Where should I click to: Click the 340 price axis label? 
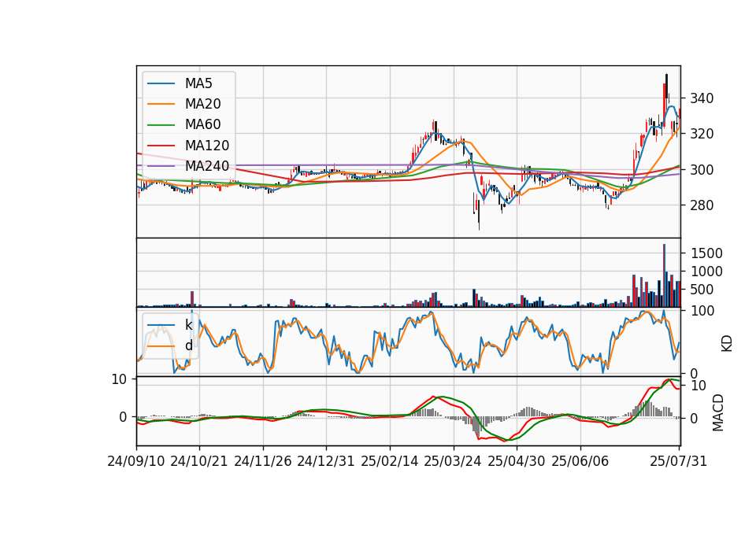click(x=702, y=99)
